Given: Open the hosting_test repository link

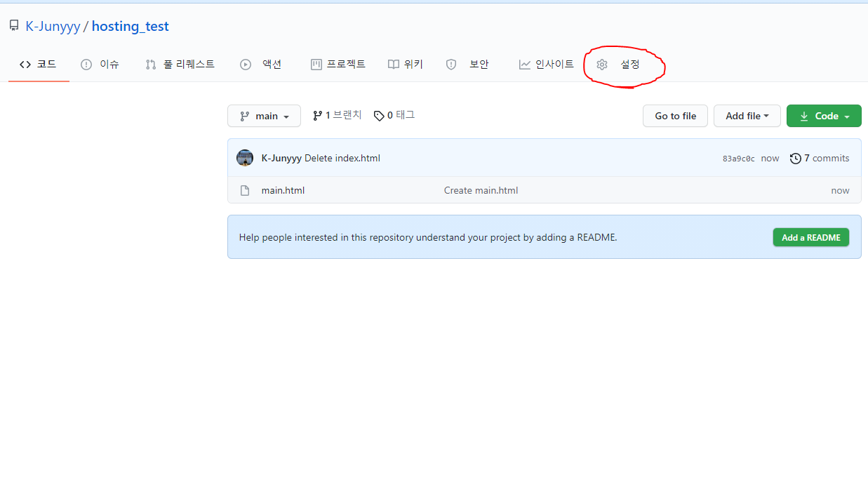Looking at the screenshot, I should click(x=131, y=27).
